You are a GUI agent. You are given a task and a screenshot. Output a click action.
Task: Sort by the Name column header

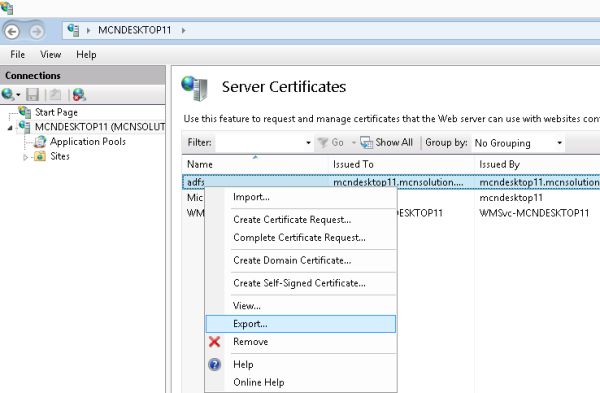point(256,164)
